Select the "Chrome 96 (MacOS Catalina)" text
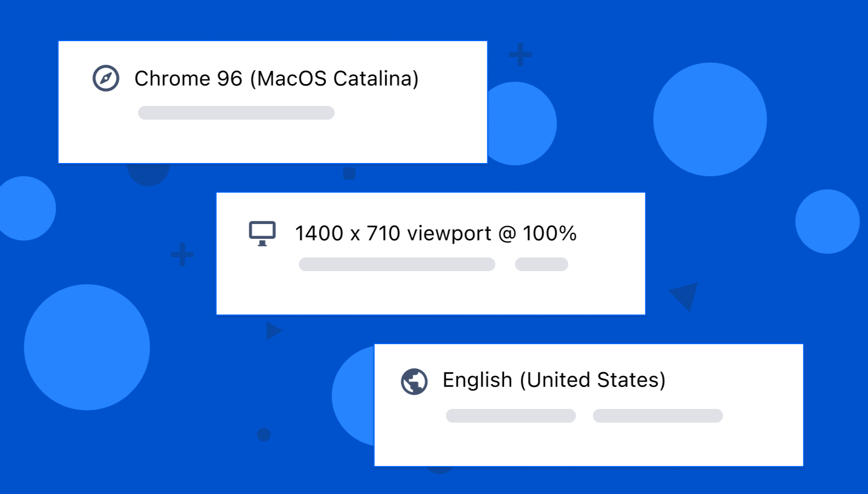 [x=277, y=78]
